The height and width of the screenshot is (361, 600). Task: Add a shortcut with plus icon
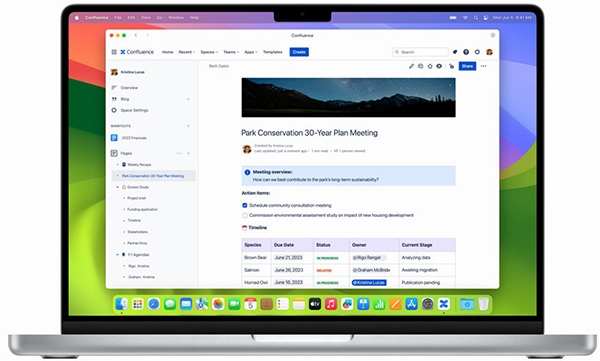[x=188, y=126]
